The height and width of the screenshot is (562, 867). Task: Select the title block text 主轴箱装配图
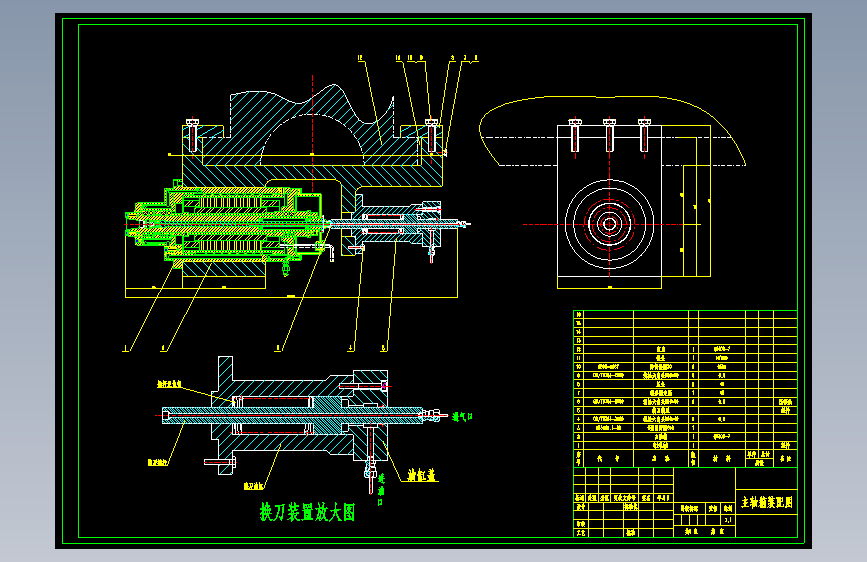pyautogui.click(x=767, y=502)
